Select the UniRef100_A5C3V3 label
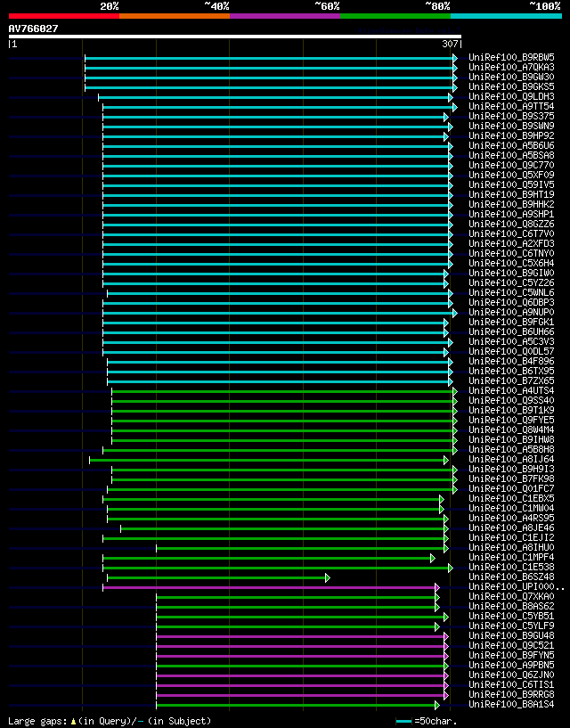This screenshot has width=570, height=728. click(x=511, y=341)
